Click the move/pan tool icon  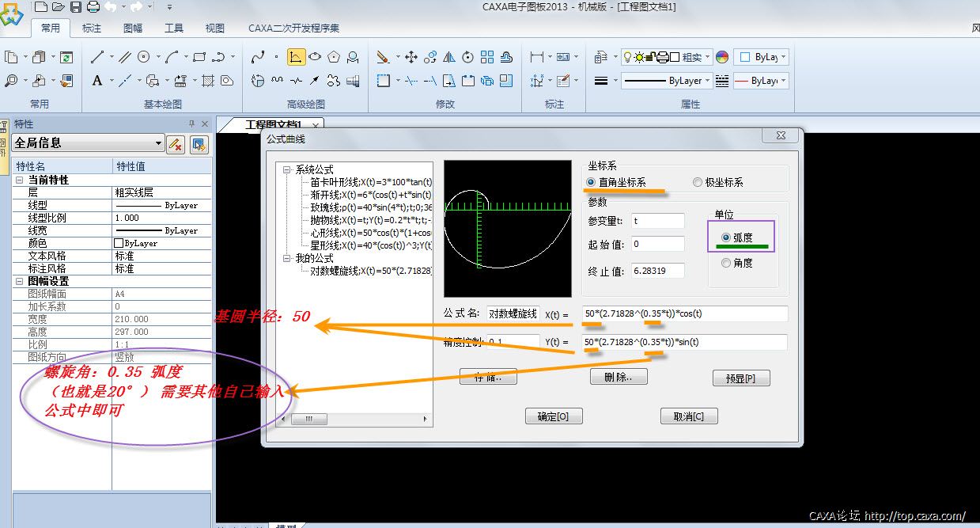(x=411, y=57)
